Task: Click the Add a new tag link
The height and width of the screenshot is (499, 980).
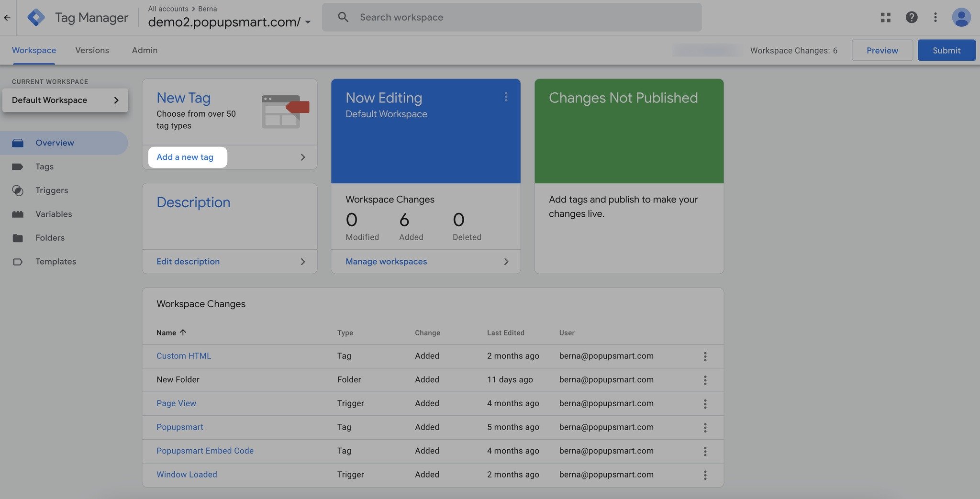Action: [x=185, y=157]
